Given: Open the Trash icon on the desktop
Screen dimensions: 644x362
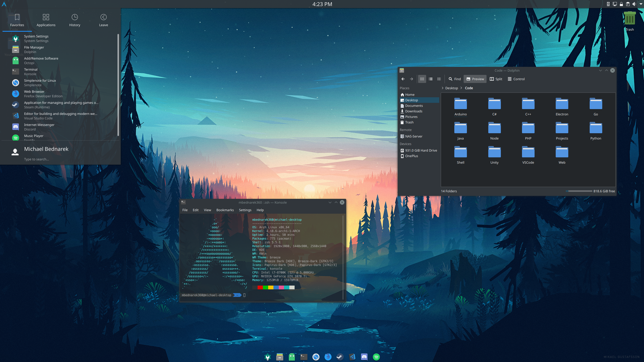Looking at the screenshot, I should coord(629,21).
